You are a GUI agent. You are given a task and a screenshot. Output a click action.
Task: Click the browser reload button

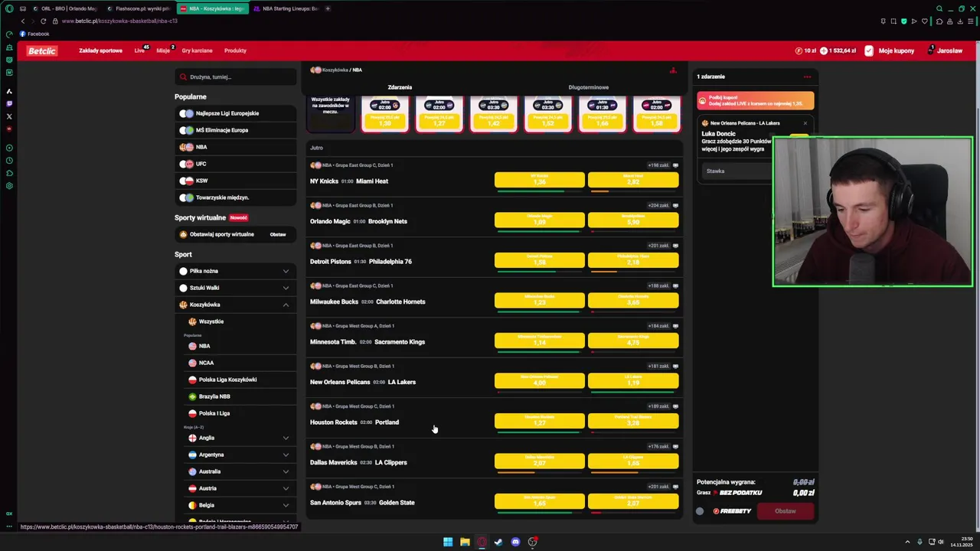coord(43,21)
